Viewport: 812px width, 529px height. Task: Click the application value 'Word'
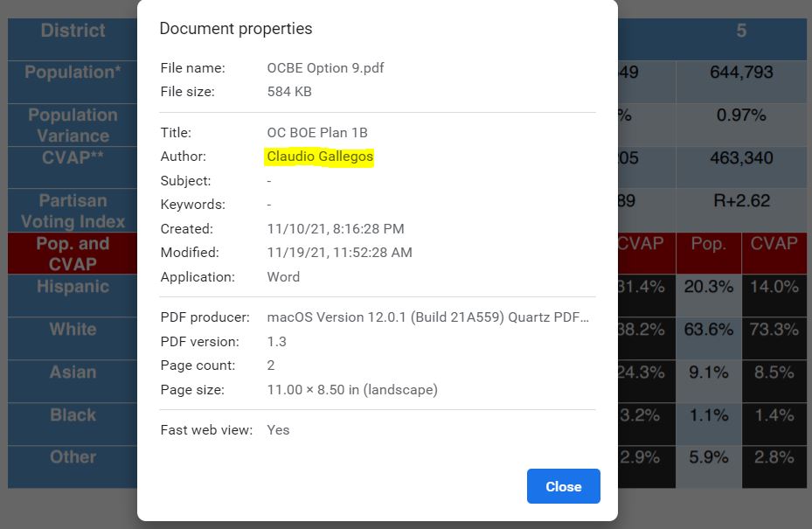(x=283, y=277)
